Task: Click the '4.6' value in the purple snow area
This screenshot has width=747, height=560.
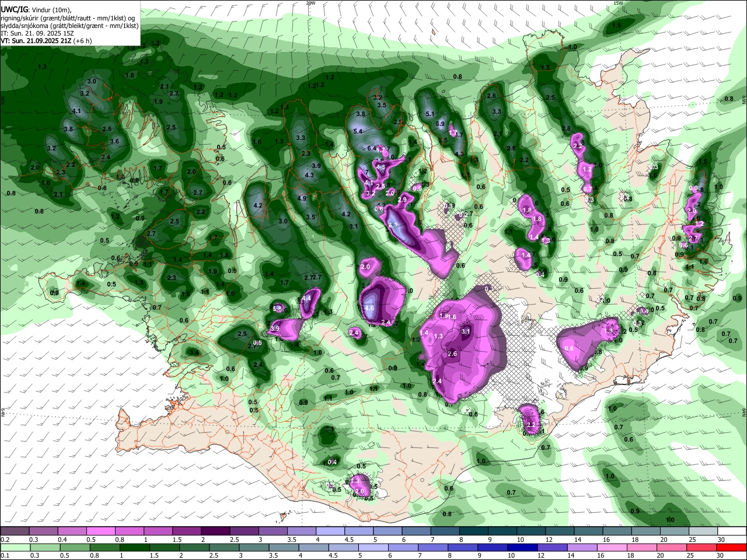Action: (369, 308)
